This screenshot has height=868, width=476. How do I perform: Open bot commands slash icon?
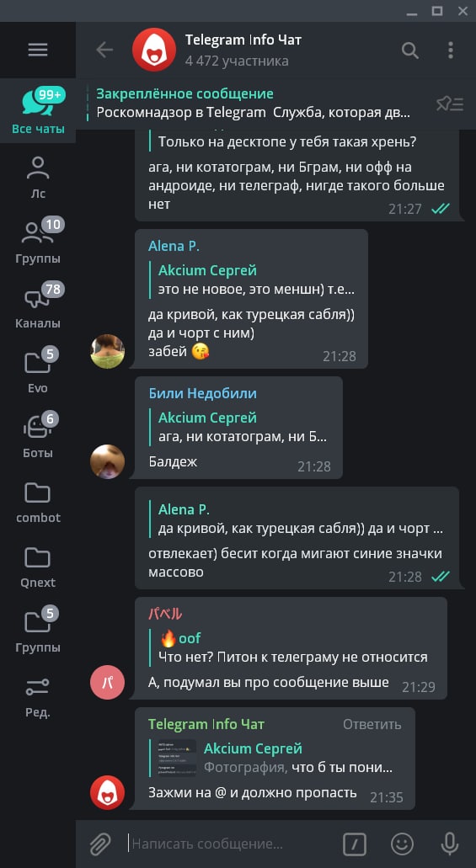(355, 844)
